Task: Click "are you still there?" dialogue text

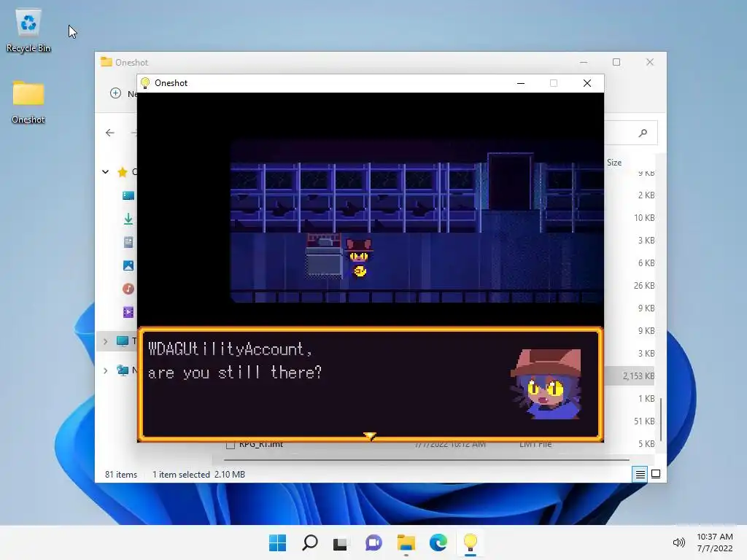Action: [x=235, y=372]
